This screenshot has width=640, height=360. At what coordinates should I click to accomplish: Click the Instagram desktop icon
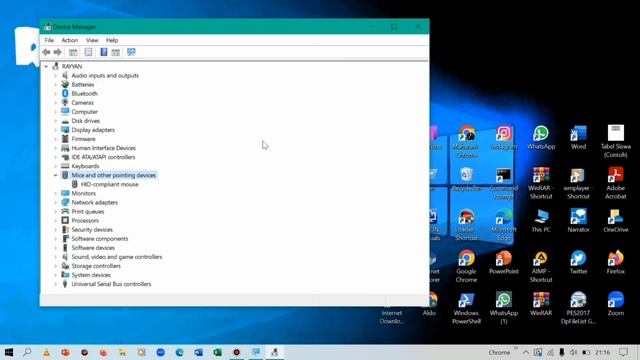504,138
